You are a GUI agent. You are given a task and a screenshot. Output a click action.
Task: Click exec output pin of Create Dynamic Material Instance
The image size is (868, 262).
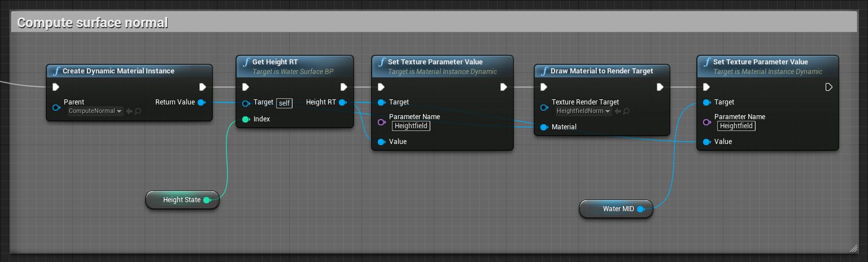[202, 87]
